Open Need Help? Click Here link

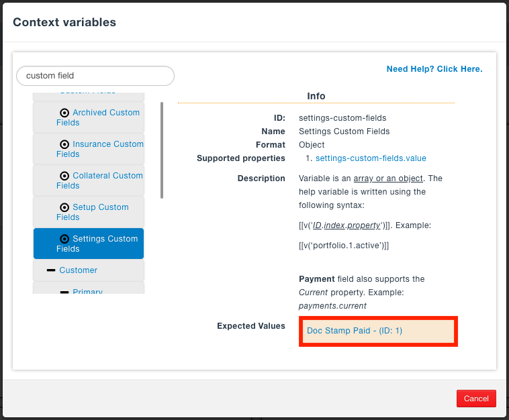pos(434,68)
